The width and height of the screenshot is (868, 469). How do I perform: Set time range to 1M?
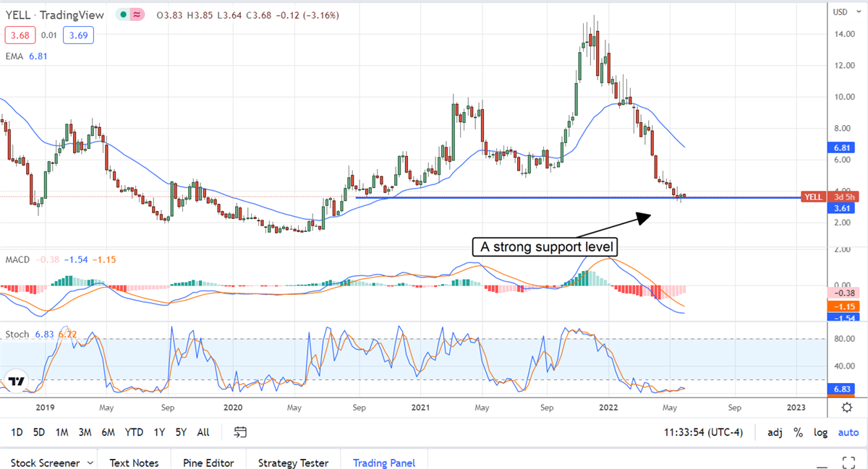point(62,432)
